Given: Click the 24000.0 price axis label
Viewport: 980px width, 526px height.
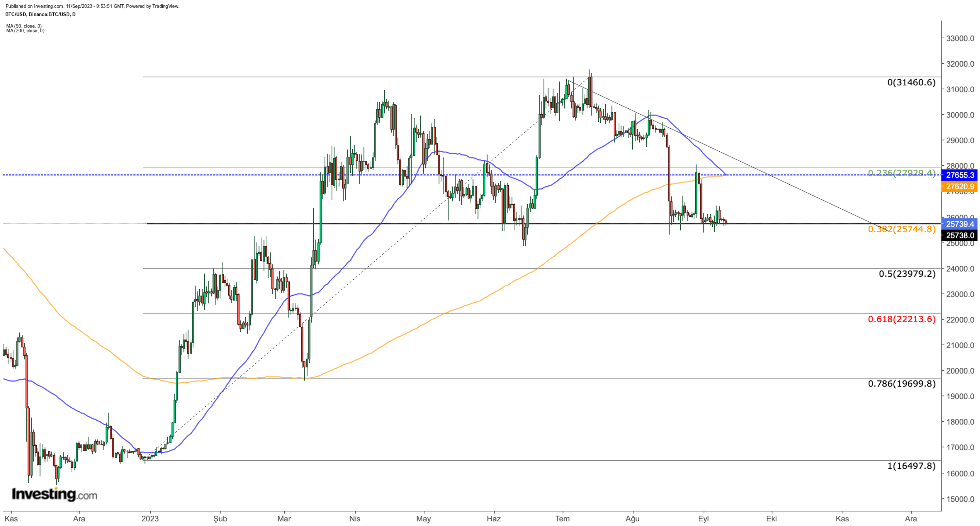Looking at the screenshot, I should [x=960, y=268].
